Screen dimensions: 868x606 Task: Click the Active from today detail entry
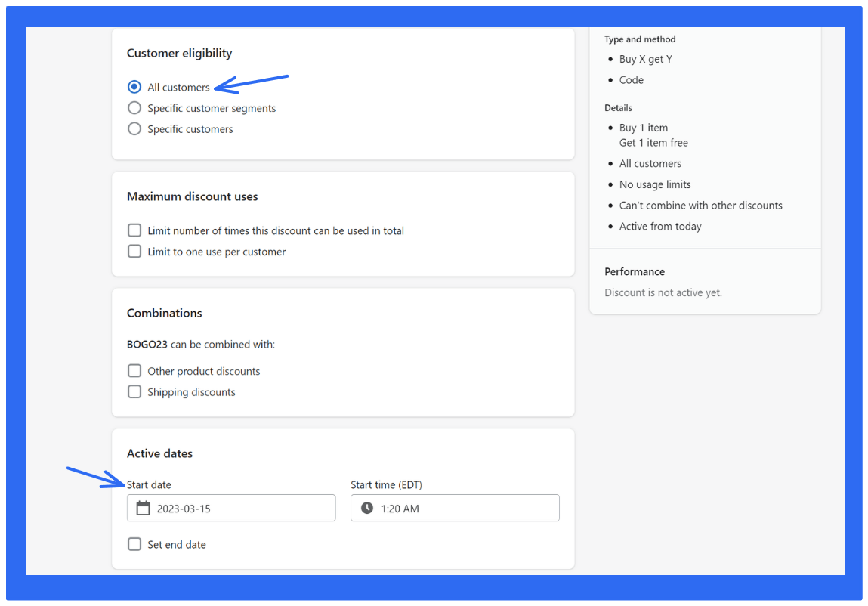pos(660,226)
